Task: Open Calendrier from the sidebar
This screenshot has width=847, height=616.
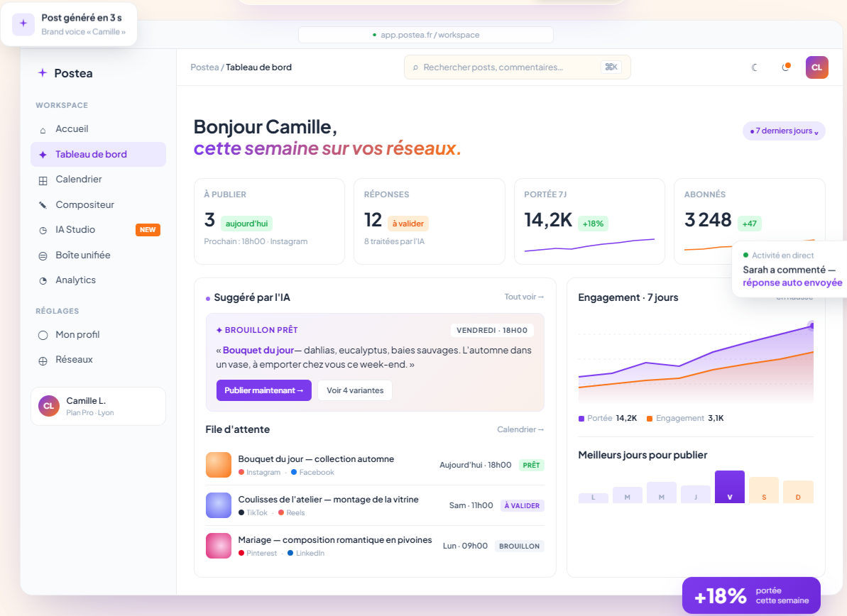Action: click(x=98, y=180)
